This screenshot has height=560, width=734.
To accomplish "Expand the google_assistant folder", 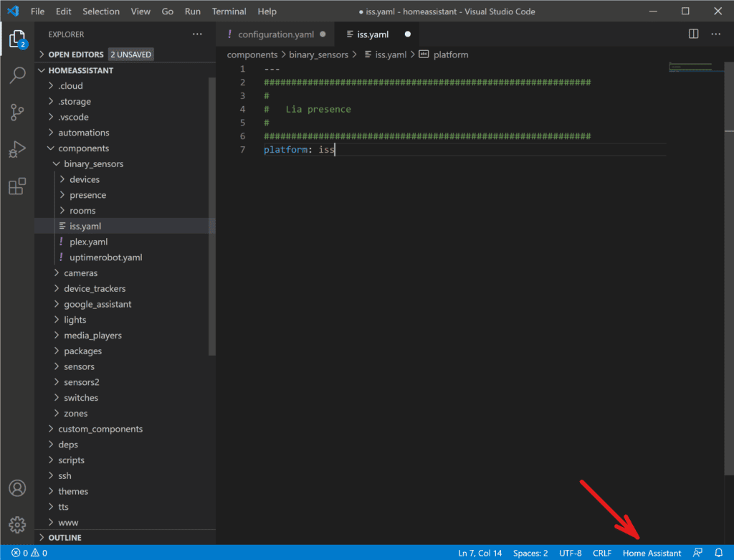I will (125, 304).
